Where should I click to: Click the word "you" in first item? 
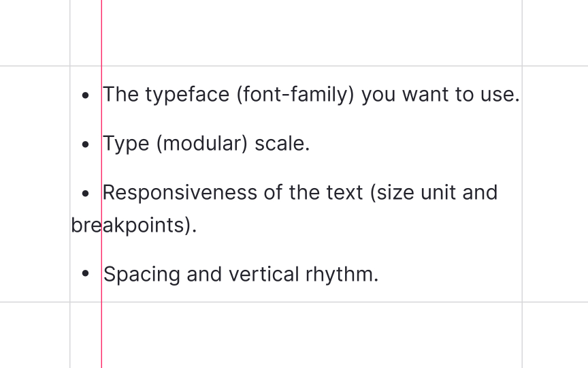click(x=378, y=95)
